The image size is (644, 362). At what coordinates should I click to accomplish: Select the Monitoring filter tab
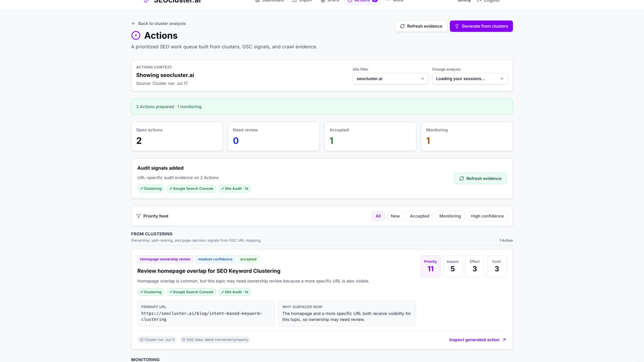click(x=450, y=216)
